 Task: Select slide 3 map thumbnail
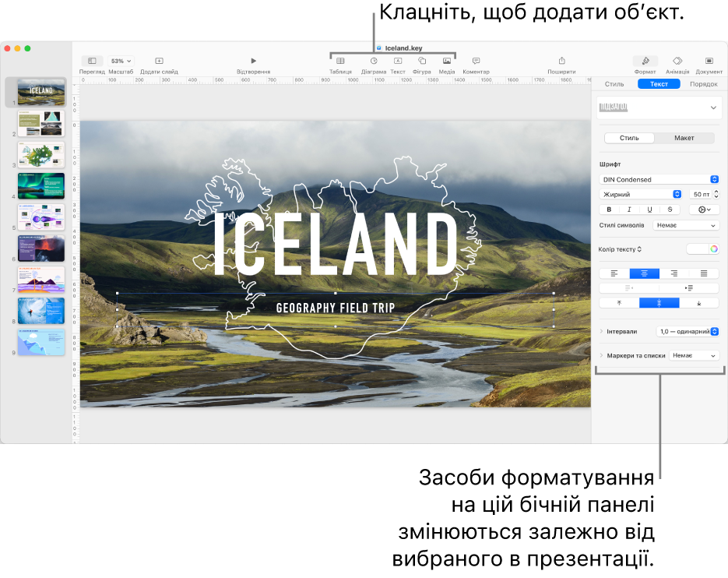41,155
